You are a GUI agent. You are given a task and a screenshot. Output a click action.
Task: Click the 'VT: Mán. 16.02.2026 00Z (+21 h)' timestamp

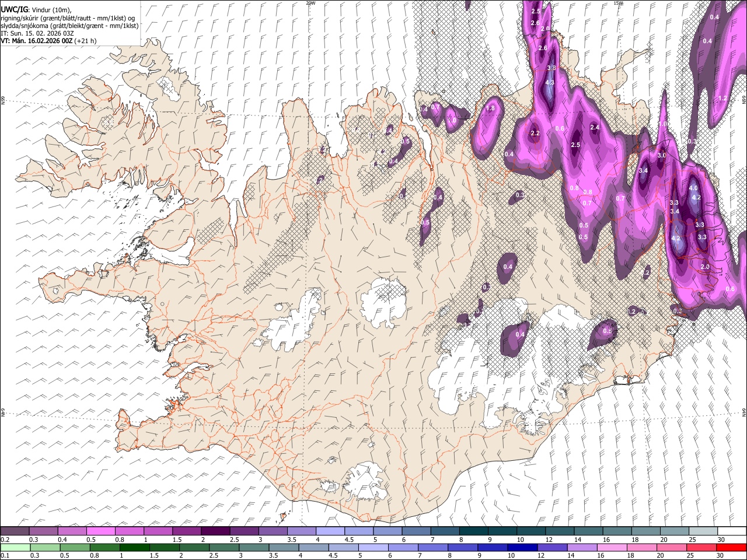click(48, 41)
